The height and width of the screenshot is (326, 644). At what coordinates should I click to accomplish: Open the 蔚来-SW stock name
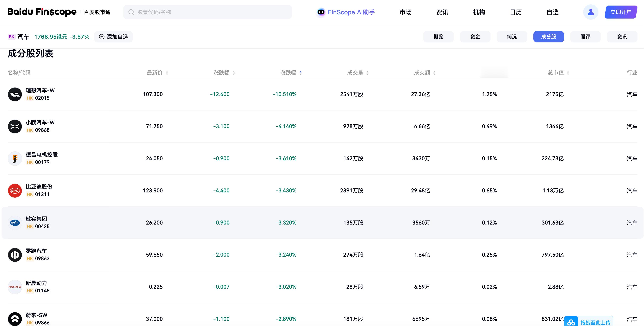36,315
